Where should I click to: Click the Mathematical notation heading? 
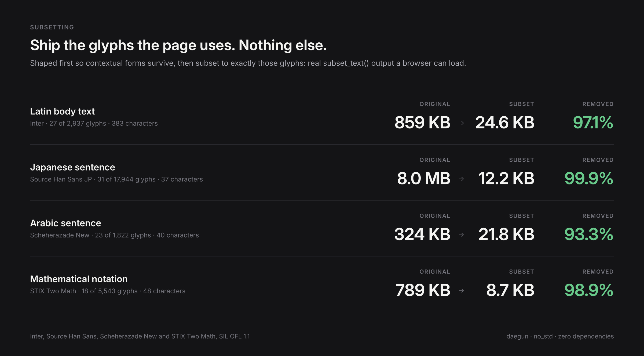click(79, 279)
